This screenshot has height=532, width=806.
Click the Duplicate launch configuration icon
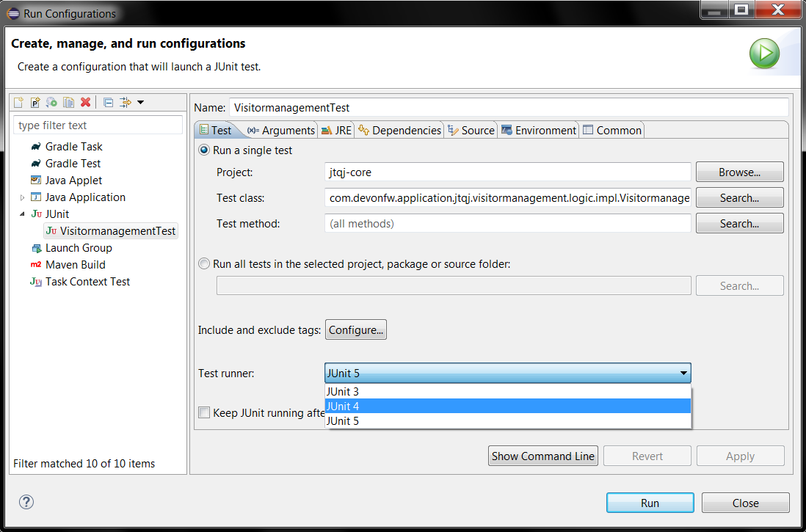(68, 102)
